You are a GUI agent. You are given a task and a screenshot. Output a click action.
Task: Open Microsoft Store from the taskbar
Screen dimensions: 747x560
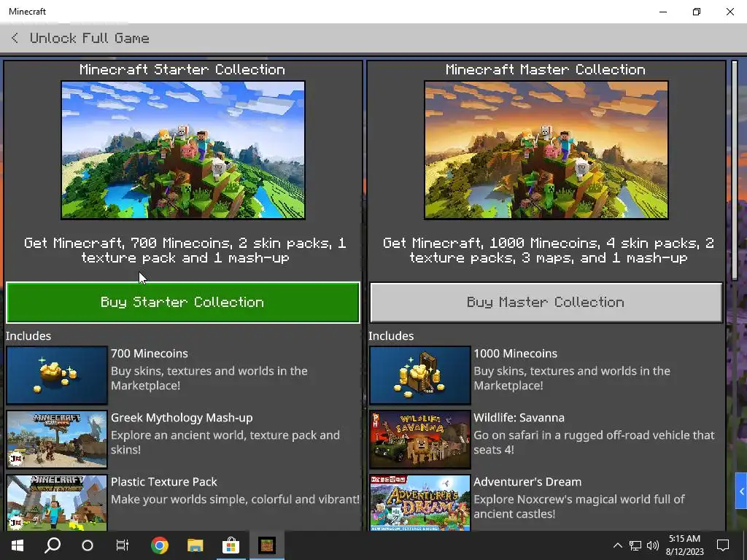pos(231,545)
